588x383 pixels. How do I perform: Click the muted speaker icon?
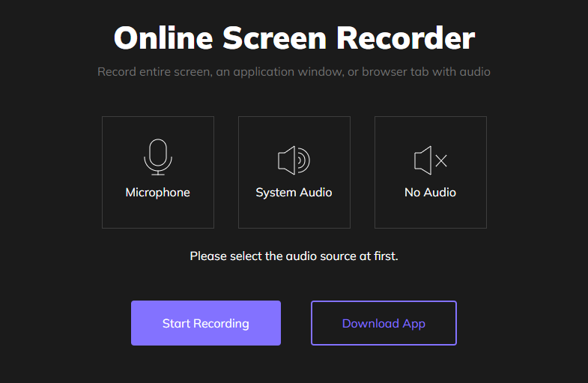[424, 160]
